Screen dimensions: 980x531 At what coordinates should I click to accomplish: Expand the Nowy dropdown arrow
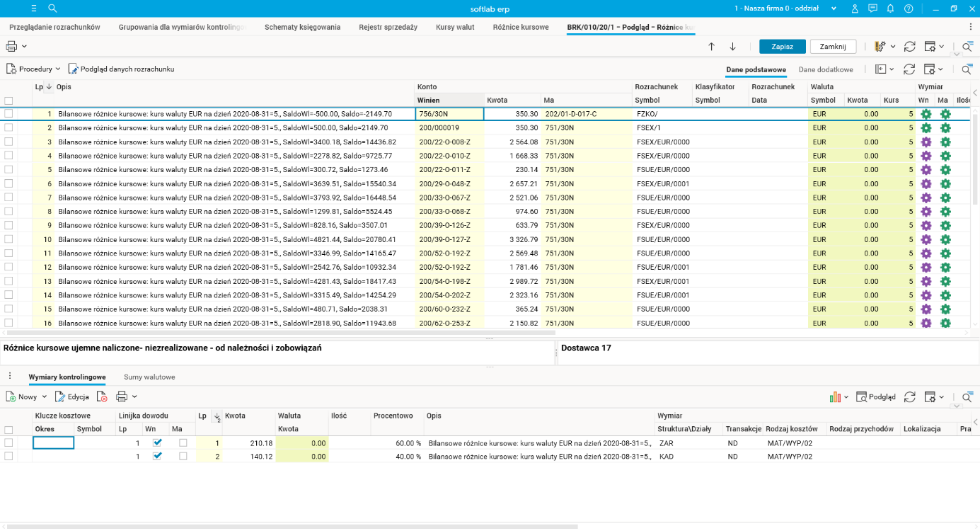coord(45,397)
